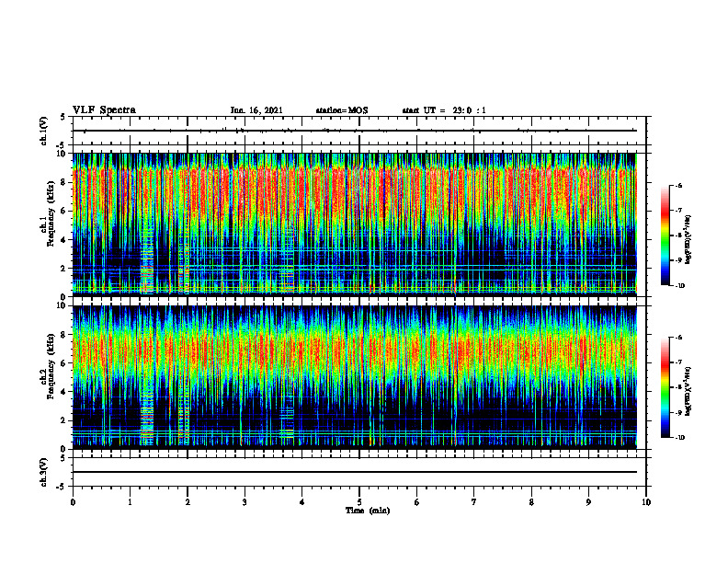Click time axis tick label "3"
The image size is (728, 563).
pos(245,502)
